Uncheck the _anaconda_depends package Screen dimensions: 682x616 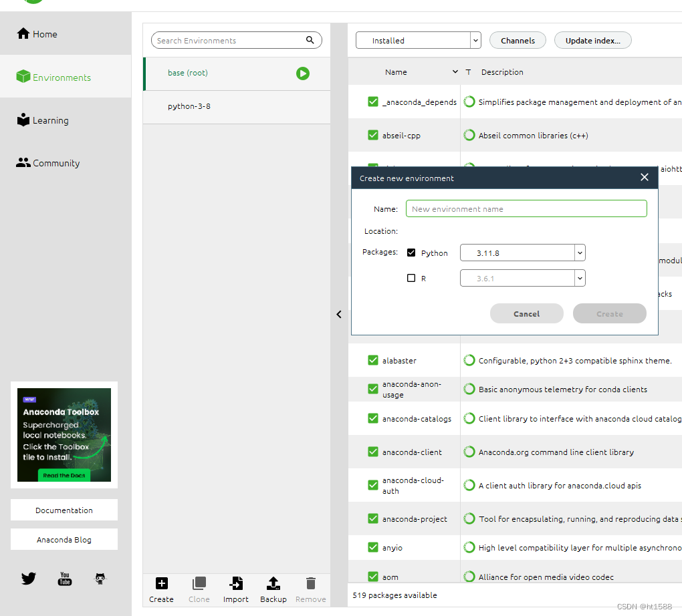pos(372,102)
